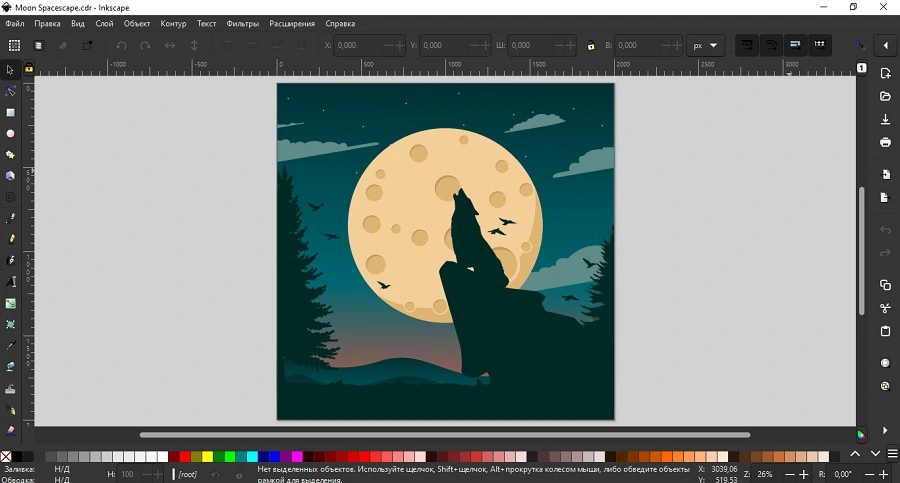Click Export file icon
This screenshot has height=483, width=900.
click(885, 198)
